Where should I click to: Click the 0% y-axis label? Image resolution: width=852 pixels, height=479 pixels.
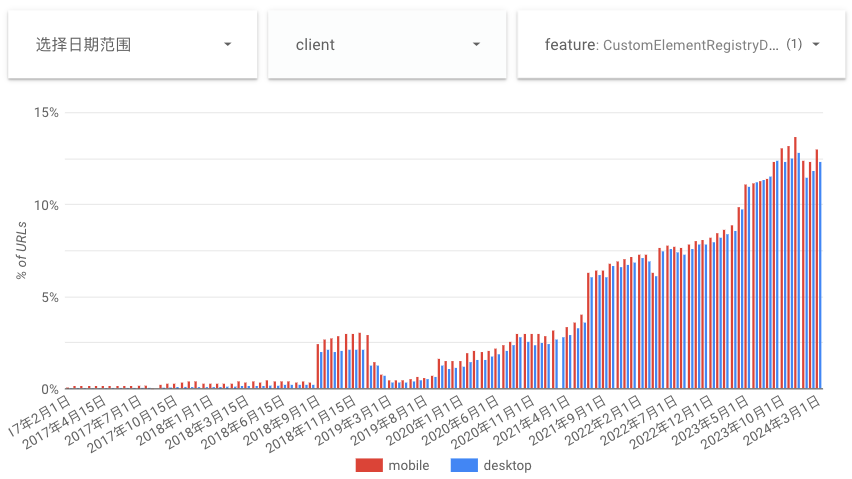(50, 389)
